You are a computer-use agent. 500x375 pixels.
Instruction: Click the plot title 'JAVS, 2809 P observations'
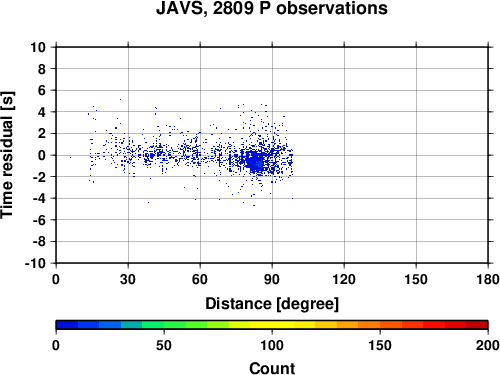pos(272,8)
